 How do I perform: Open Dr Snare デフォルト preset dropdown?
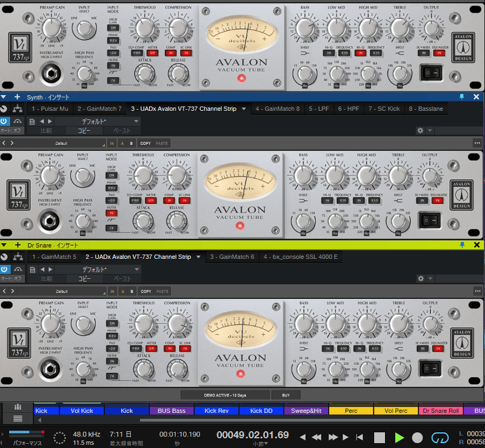(98, 269)
